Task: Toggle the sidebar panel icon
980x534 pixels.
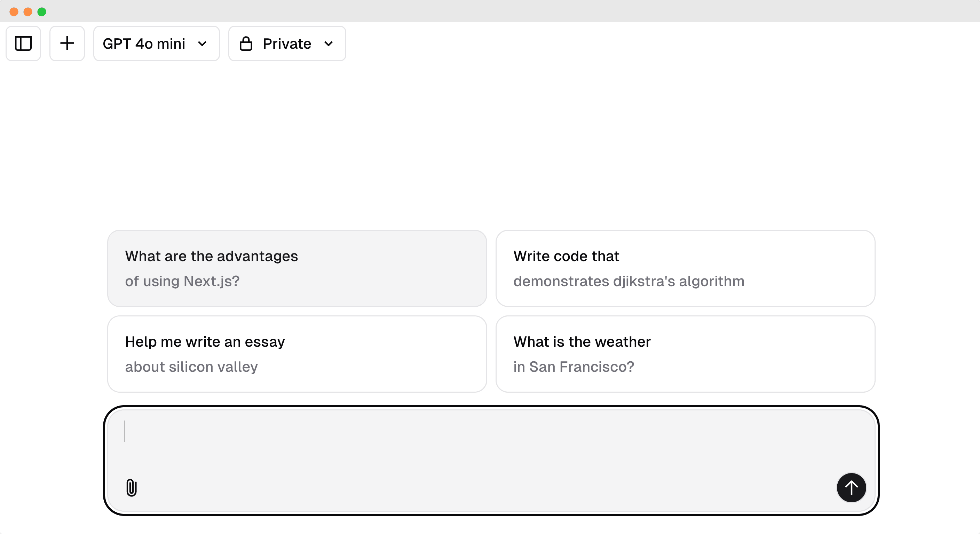Action: pyautogui.click(x=23, y=44)
